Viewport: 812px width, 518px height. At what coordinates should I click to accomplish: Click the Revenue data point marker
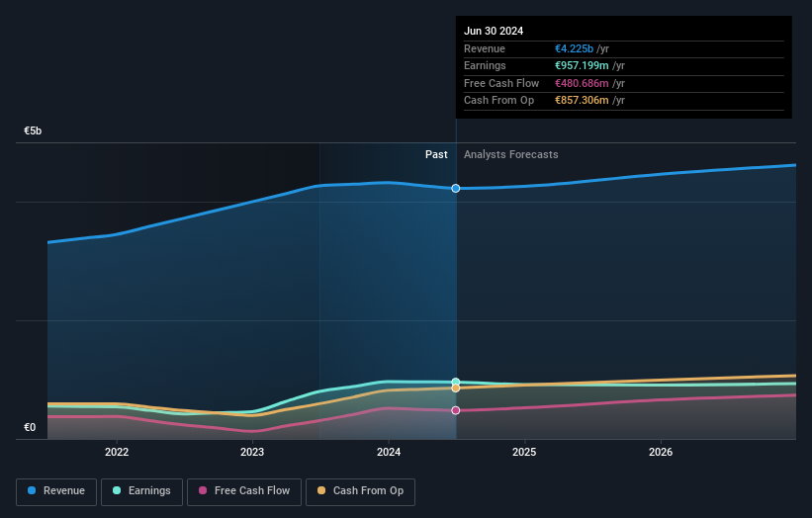click(456, 189)
